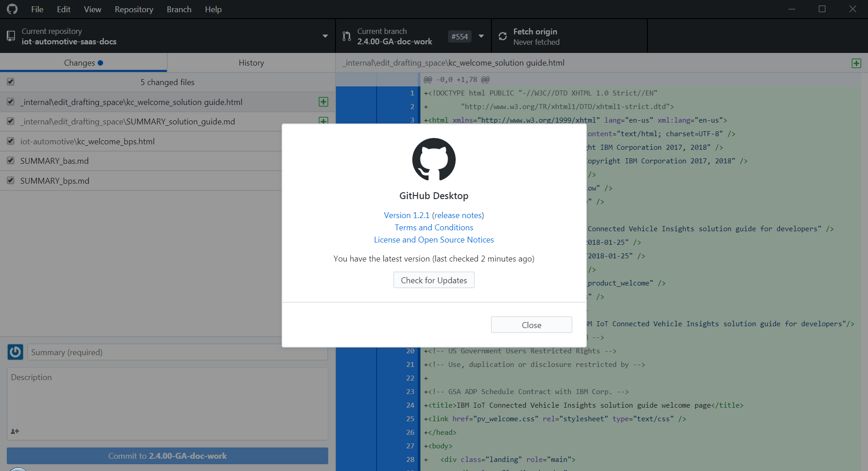Click the pull request #554 badge
This screenshot has height=471, width=868.
[x=459, y=36]
